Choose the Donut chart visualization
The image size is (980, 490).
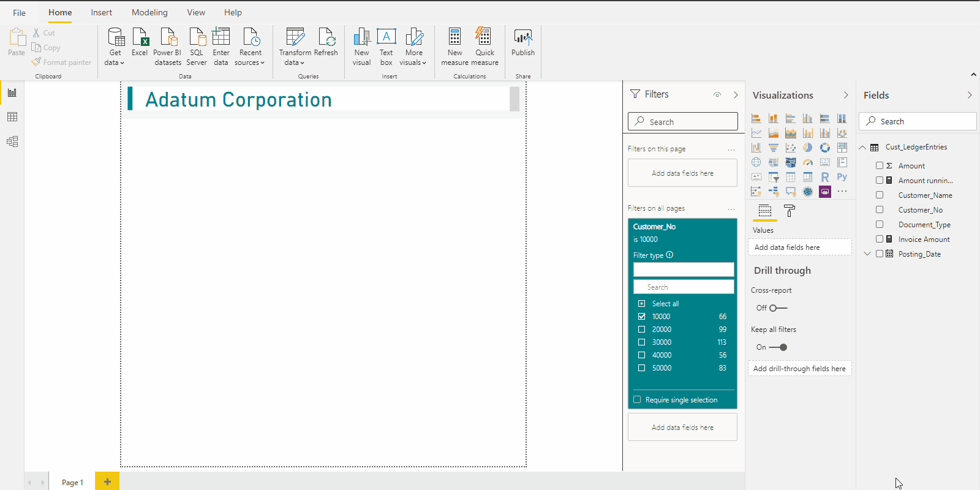825,148
